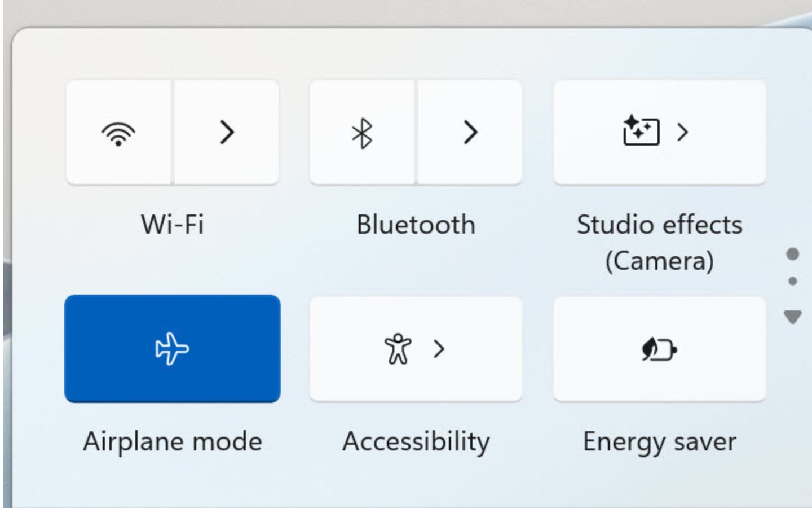This screenshot has height=508, width=812.
Task: Expand Bluetooth devices with the chevron
Action: point(470,133)
